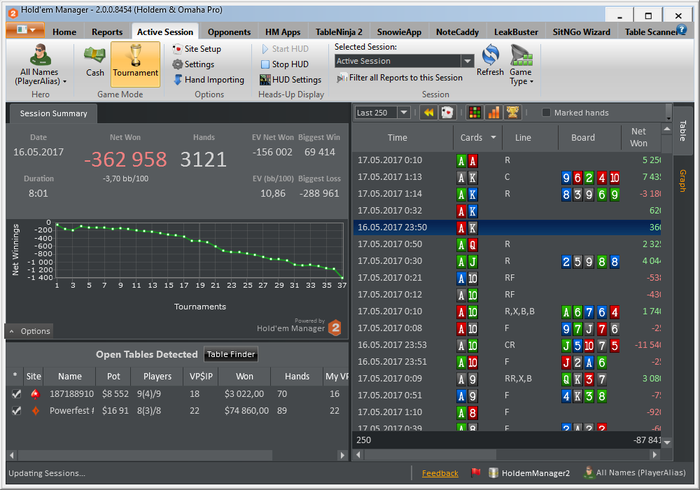The image size is (700, 490).
Task: Open the Opponents tab
Action: [x=229, y=32]
